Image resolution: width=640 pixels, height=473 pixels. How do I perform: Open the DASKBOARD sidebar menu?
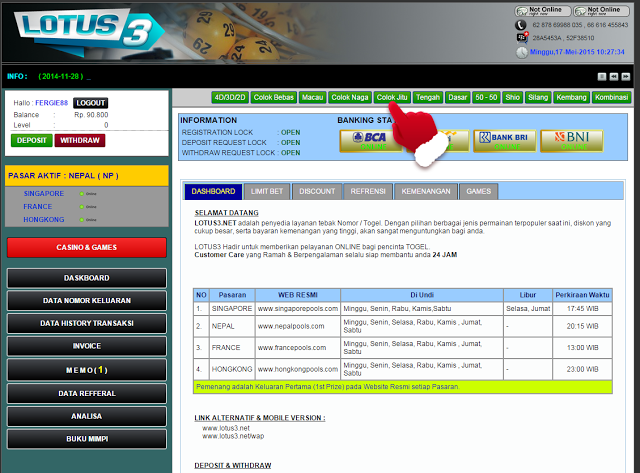click(87, 278)
